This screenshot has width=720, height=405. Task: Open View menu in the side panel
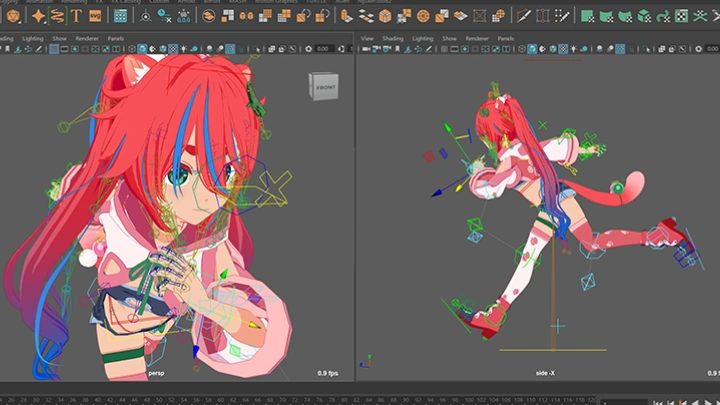(367, 39)
